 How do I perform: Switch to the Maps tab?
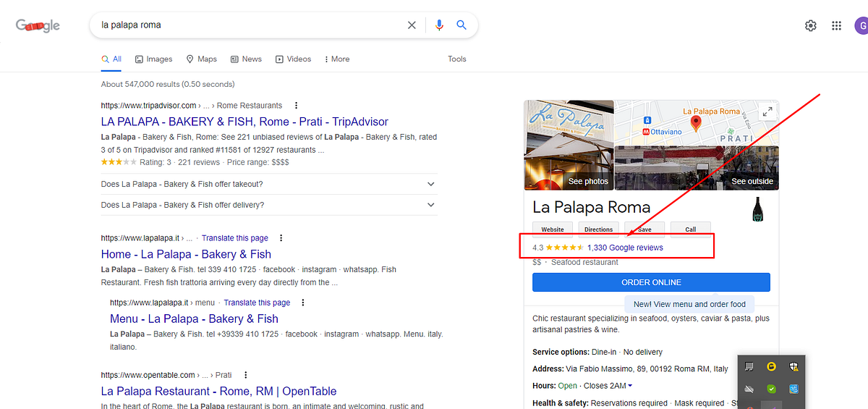coord(201,59)
